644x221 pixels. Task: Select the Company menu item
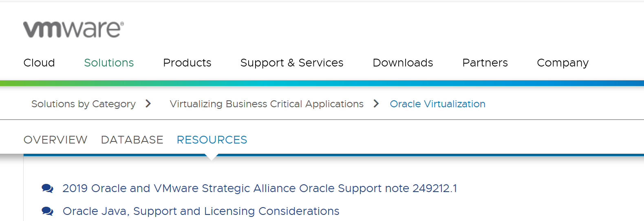pos(562,63)
